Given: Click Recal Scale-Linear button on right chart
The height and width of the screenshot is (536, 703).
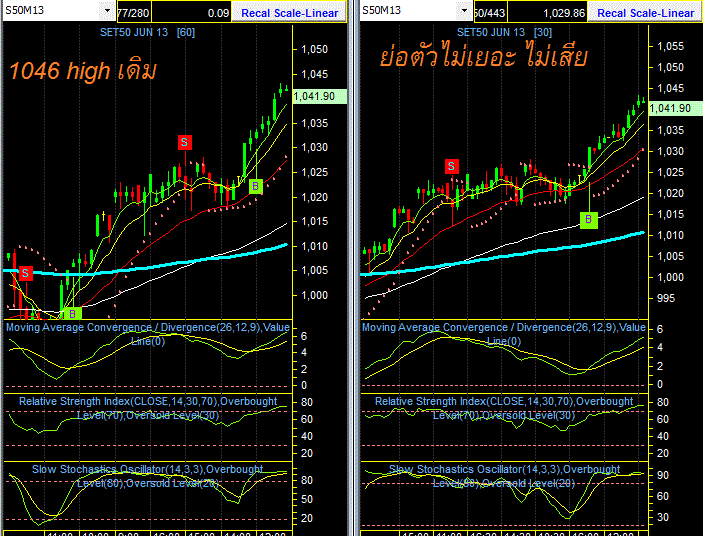Looking at the screenshot, I should pyautogui.click(x=646, y=13).
